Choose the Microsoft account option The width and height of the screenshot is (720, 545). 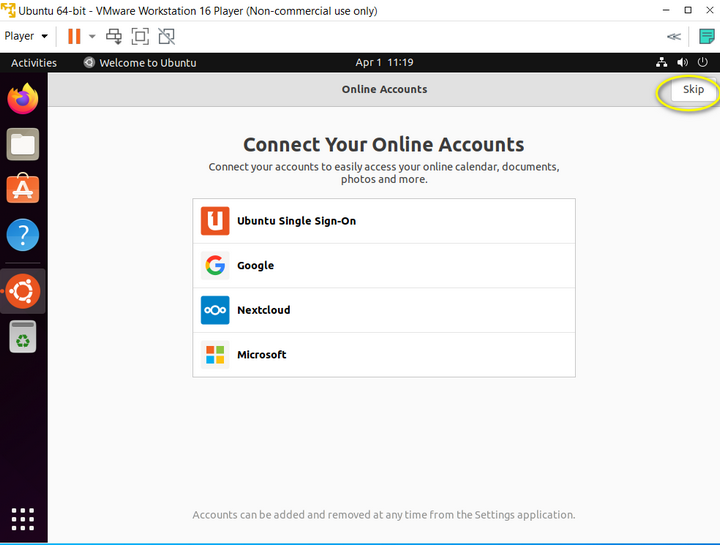(x=384, y=354)
